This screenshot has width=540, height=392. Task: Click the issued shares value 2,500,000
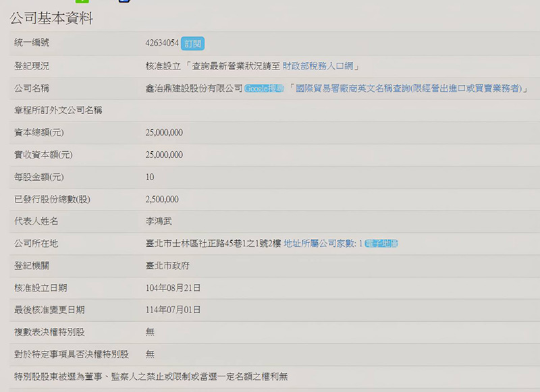point(162,199)
